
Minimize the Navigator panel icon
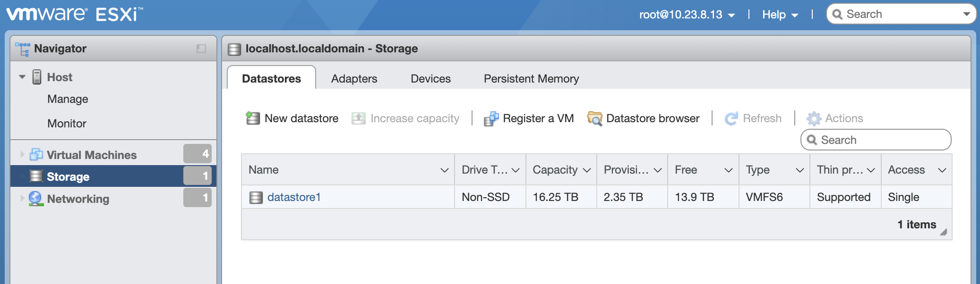click(x=201, y=49)
